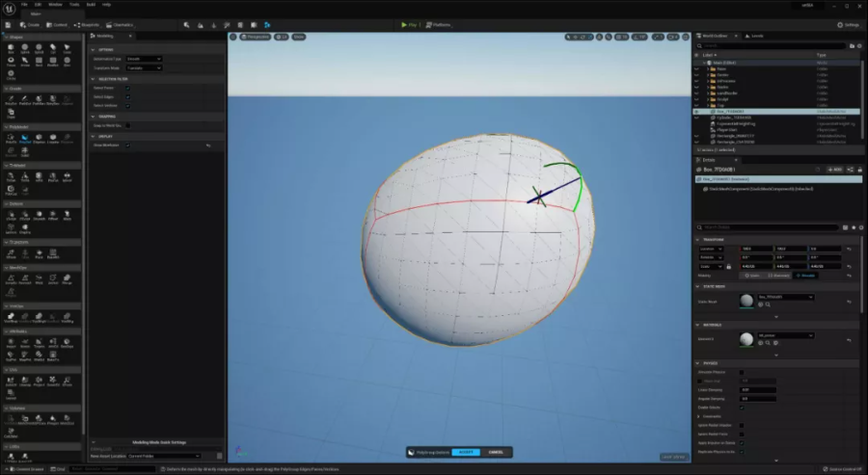Activate the select mode icon in toolbar
Image resolution: width=868 pixels, height=475 pixels.
tap(186, 25)
